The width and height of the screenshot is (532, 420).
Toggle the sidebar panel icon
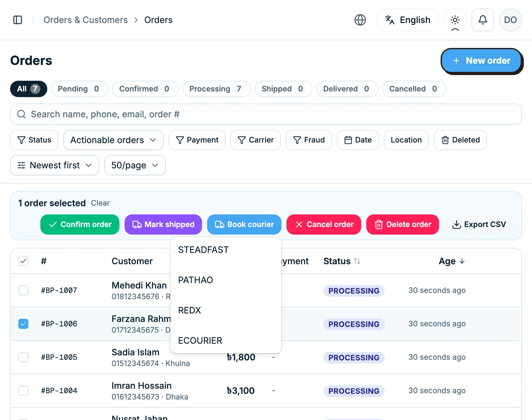click(x=18, y=20)
